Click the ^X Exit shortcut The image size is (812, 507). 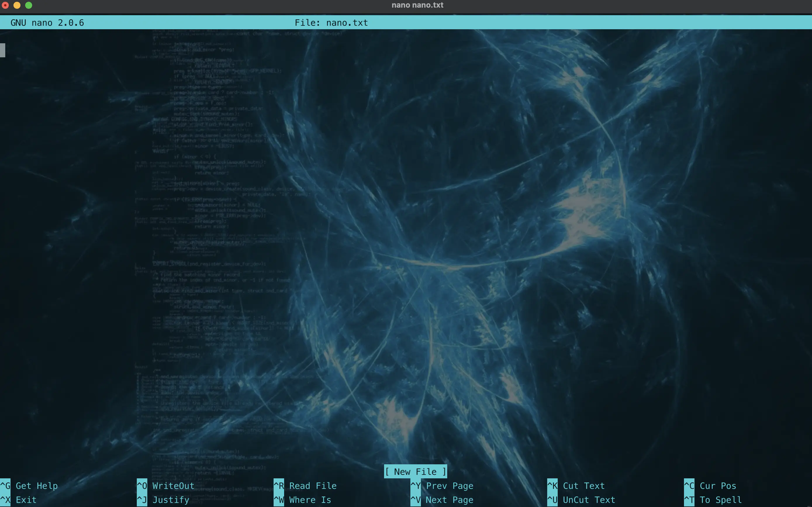click(19, 500)
